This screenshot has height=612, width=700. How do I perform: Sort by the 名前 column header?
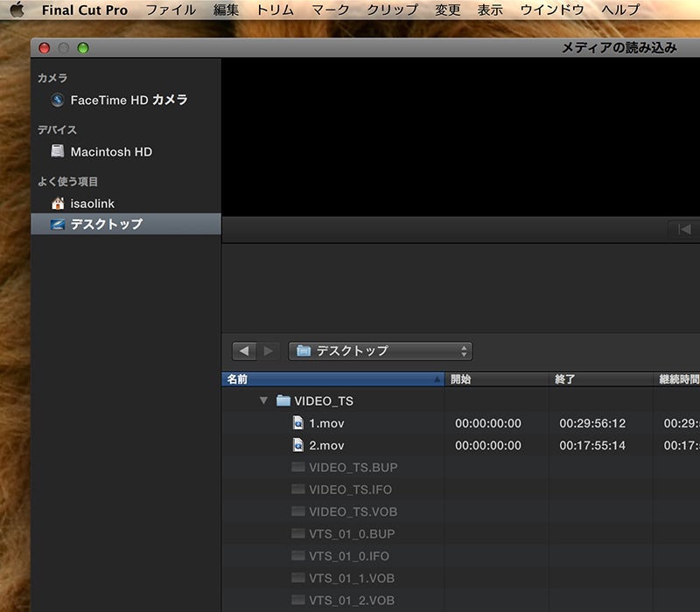(332, 379)
